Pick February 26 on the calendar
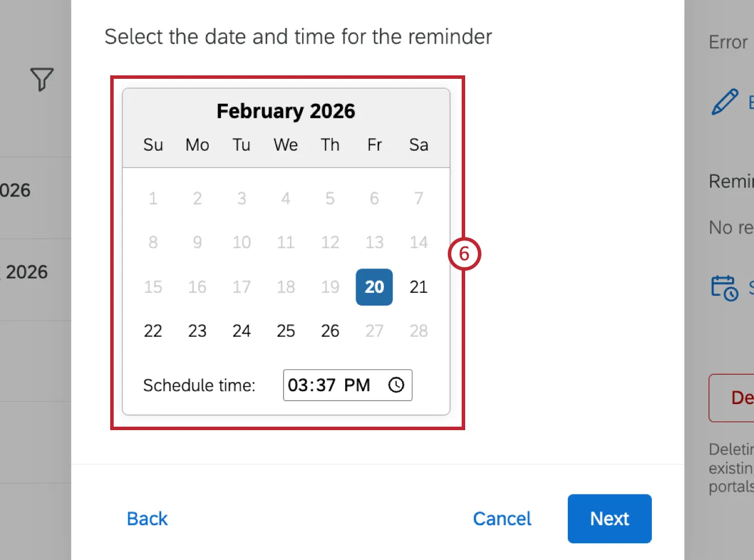The width and height of the screenshot is (754, 560). [329, 330]
